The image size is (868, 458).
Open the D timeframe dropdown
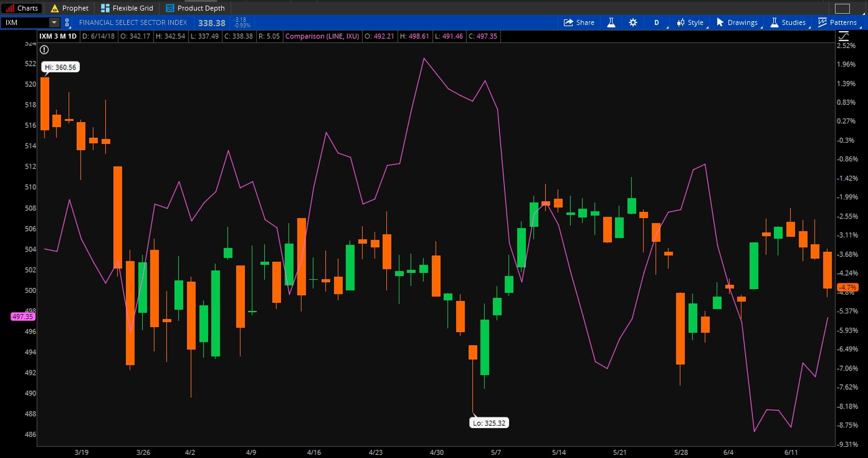pyautogui.click(x=657, y=22)
